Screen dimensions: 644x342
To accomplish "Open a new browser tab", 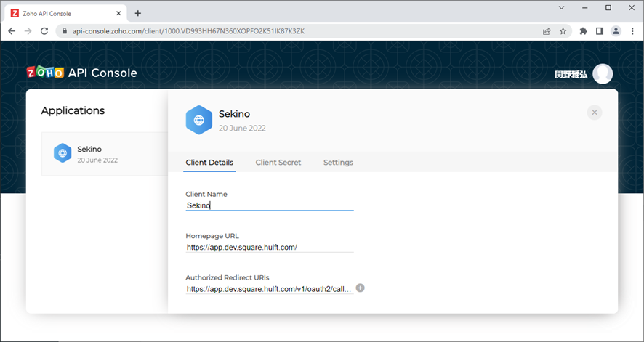I will click(138, 13).
